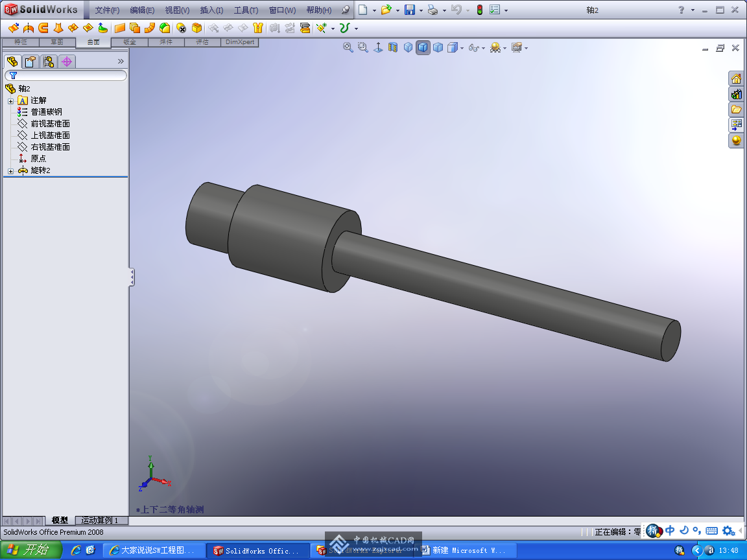Click the filled surface tool icon
The width and height of the screenshot is (747, 560).
[x=88, y=28]
